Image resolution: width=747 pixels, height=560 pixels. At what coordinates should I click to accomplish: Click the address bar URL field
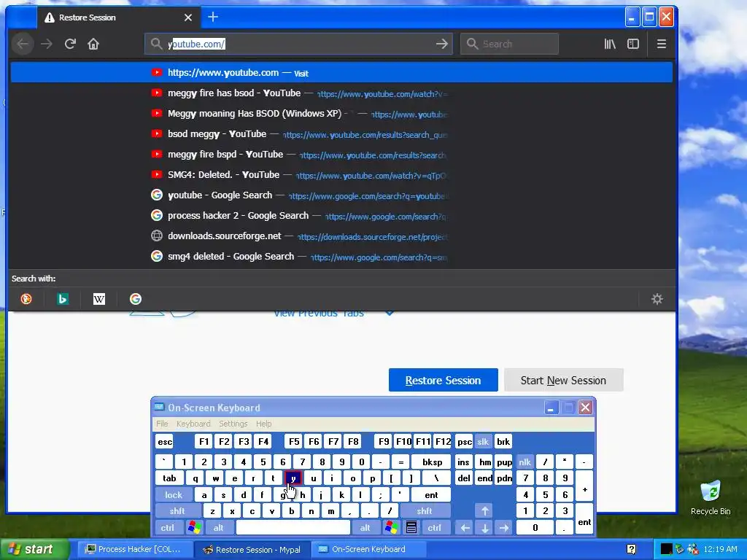[298, 44]
